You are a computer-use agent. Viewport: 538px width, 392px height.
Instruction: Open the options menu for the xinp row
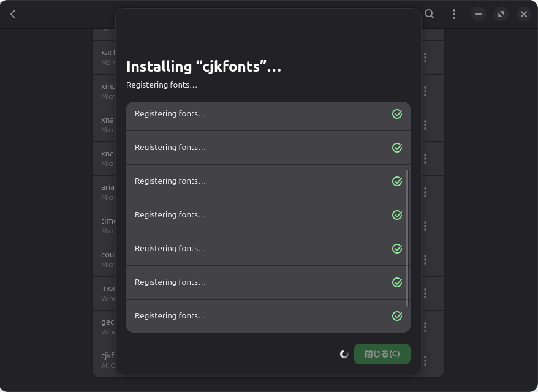point(425,91)
